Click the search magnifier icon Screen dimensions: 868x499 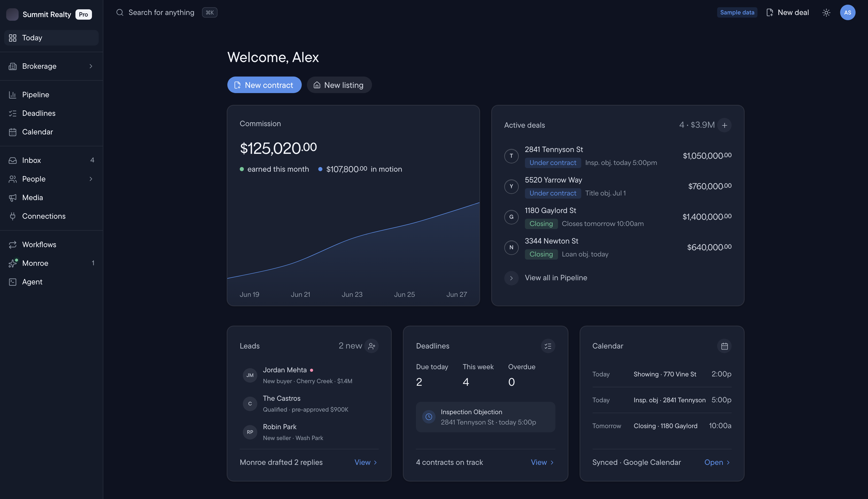[x=120, y=12]
